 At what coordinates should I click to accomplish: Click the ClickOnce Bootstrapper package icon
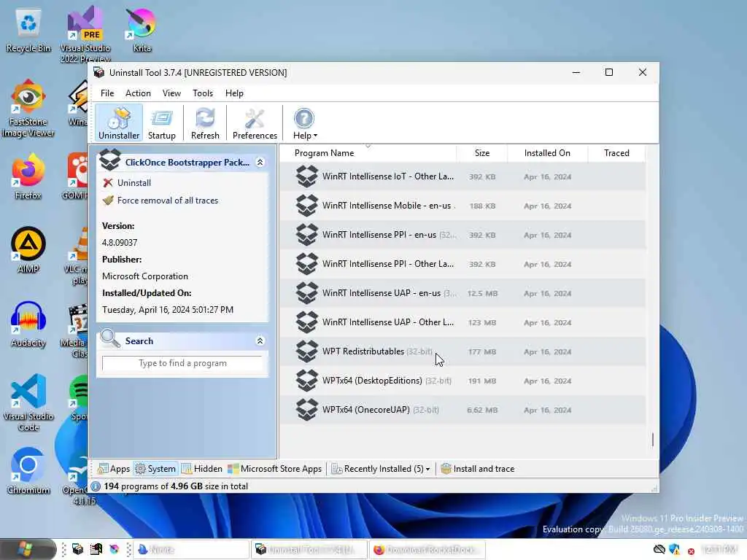[110, 160]
